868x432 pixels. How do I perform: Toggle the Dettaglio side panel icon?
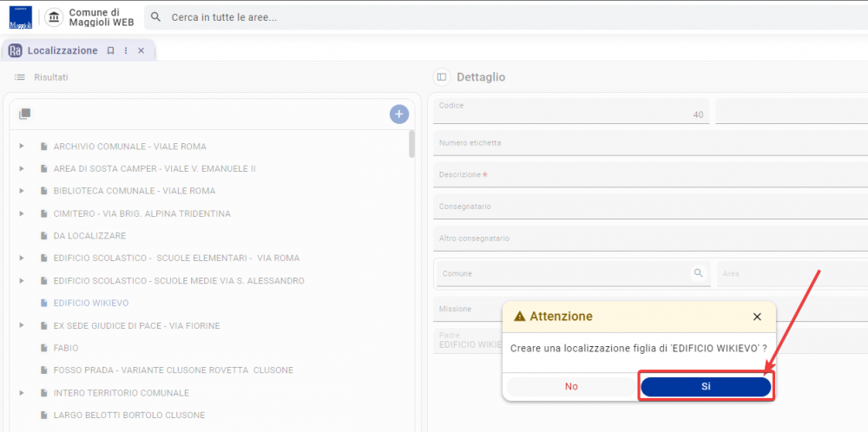[441, 77]
